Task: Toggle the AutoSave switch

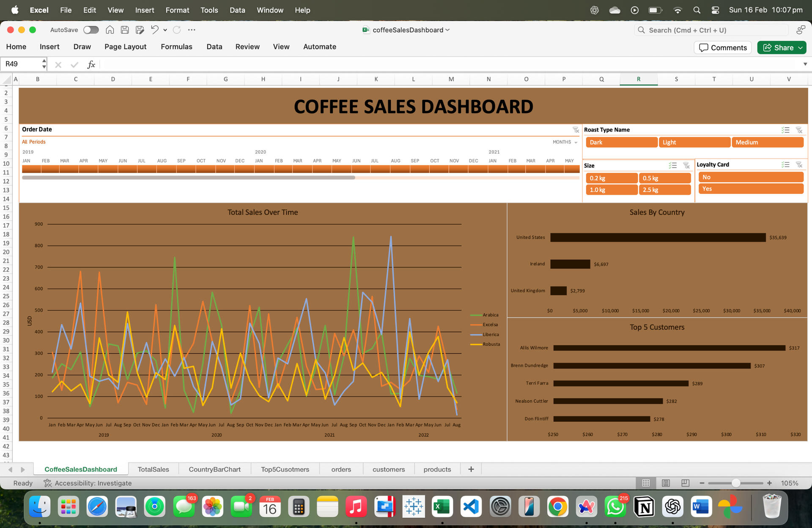Action: 91,30
